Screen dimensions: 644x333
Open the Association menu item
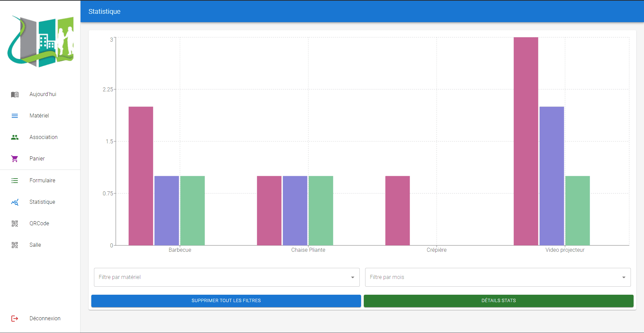point(43,137)
